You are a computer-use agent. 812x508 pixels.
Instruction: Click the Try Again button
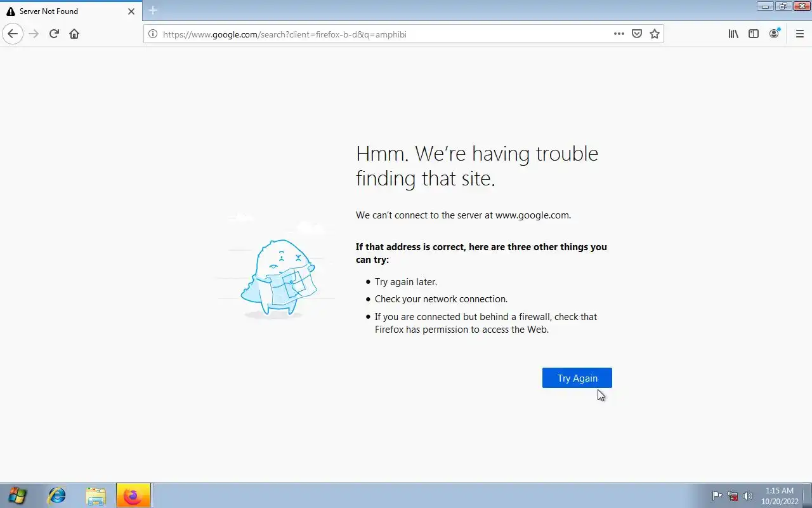tap(577, 378)
